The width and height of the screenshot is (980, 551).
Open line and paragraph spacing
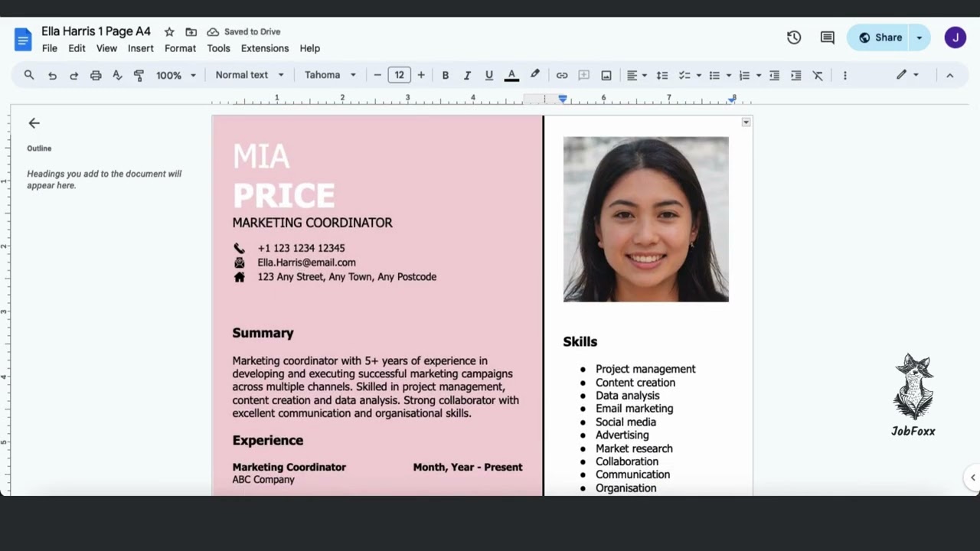(662, 75)
